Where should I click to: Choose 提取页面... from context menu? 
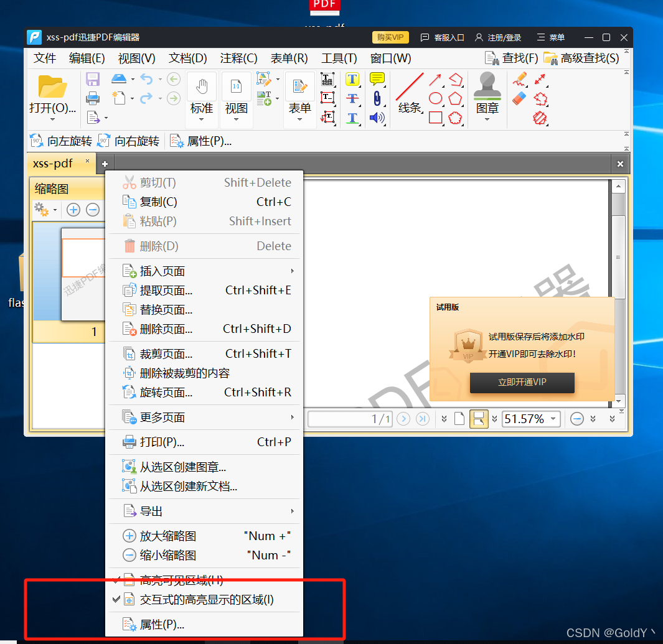coord(204,291)
